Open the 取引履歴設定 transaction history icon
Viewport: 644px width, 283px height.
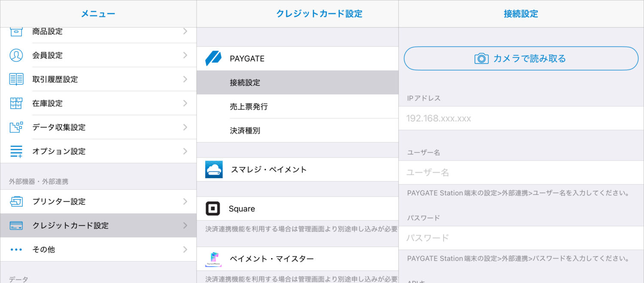(x=16, y=79)
